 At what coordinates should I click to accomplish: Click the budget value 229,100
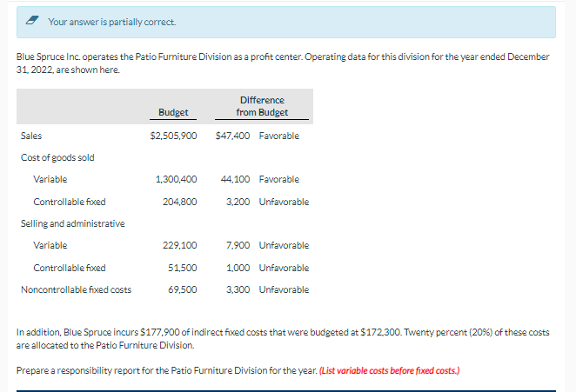tap(179, 245)
